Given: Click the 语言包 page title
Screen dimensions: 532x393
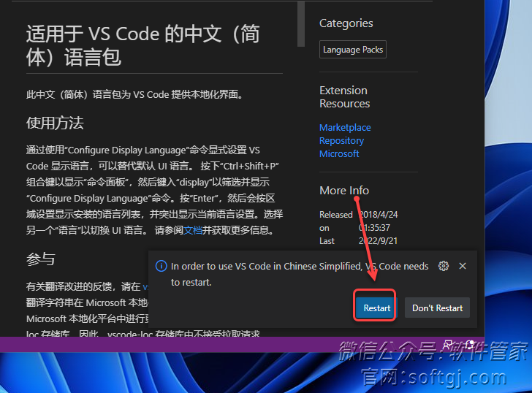Looking at the screenshot, I should click(142, 45).
